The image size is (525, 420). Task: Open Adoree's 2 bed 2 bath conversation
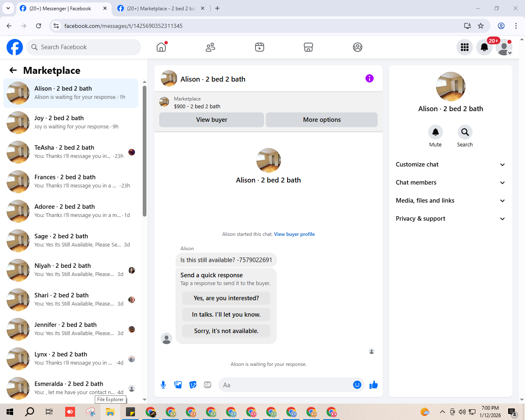[x=71, y=211]
